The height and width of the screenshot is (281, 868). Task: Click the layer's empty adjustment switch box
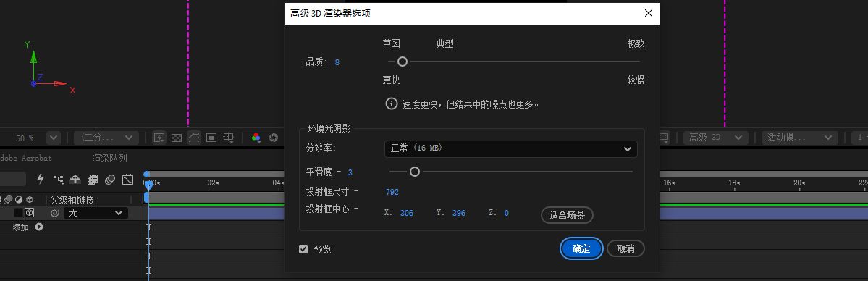18,213
